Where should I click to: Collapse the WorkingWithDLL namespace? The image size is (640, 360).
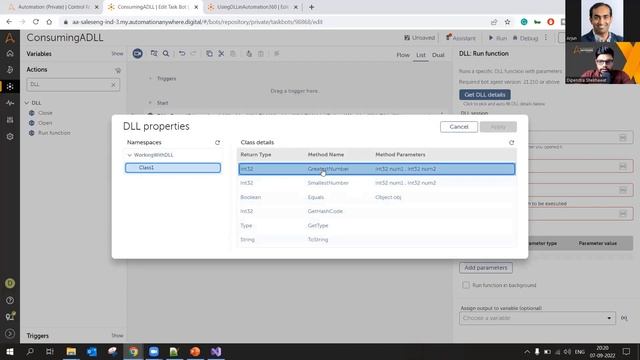pyautogui.click(x=130, y=155)
